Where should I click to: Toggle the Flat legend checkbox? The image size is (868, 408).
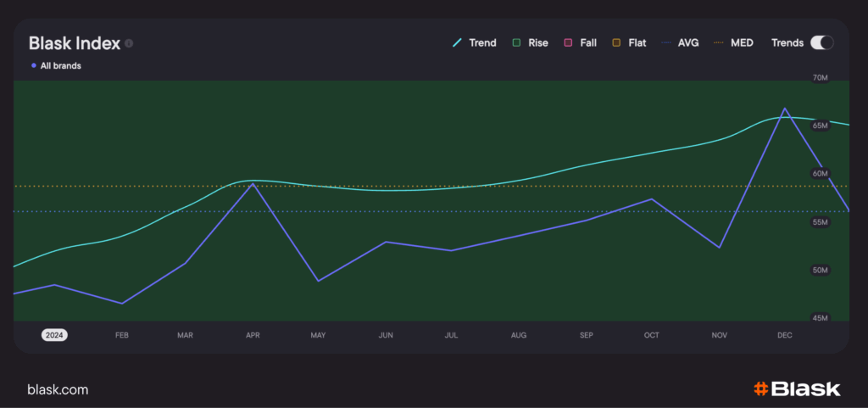coord(616,42)
